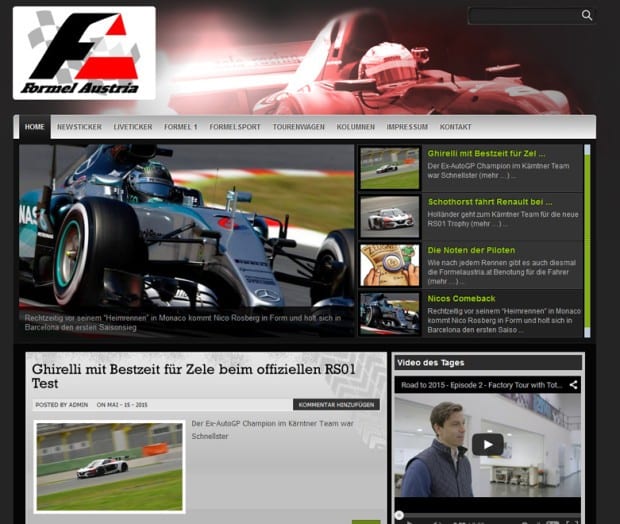The image size is (620, 524).
Task: Click the Video des Tages heading
Action: [431, 363]
